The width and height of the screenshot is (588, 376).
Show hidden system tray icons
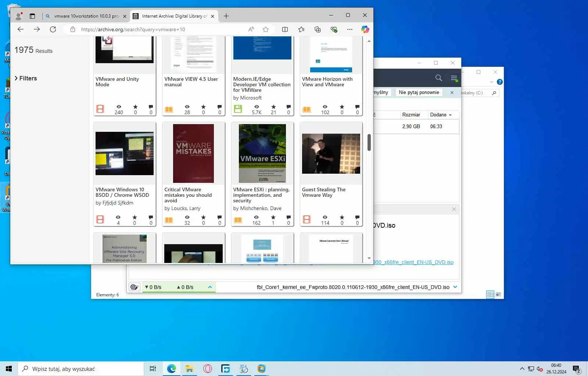pos(522,369)
